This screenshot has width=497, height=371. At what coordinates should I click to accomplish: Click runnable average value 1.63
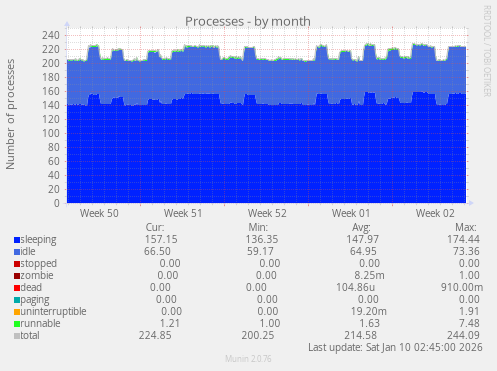pyautogui.click(x=369, y=323)
